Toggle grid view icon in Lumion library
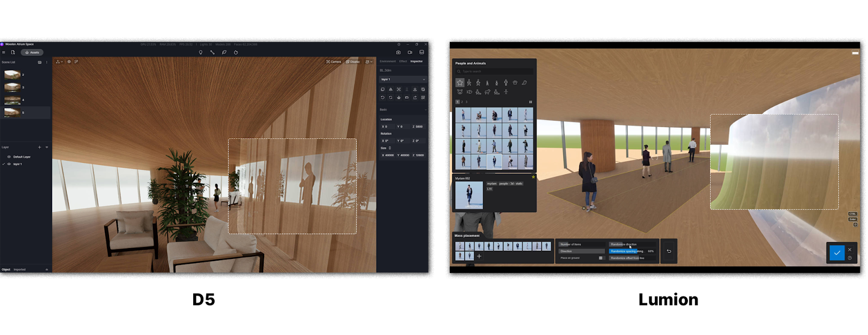 531,102
